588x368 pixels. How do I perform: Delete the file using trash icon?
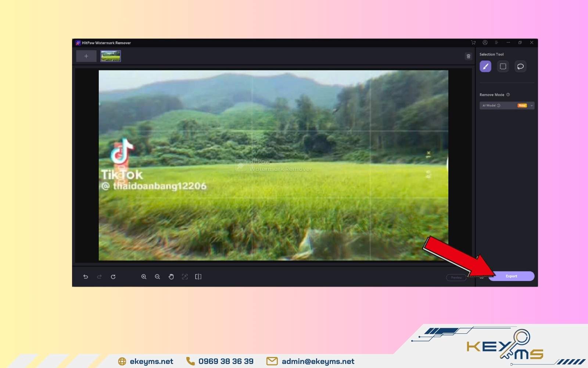[x=468, y=56]
